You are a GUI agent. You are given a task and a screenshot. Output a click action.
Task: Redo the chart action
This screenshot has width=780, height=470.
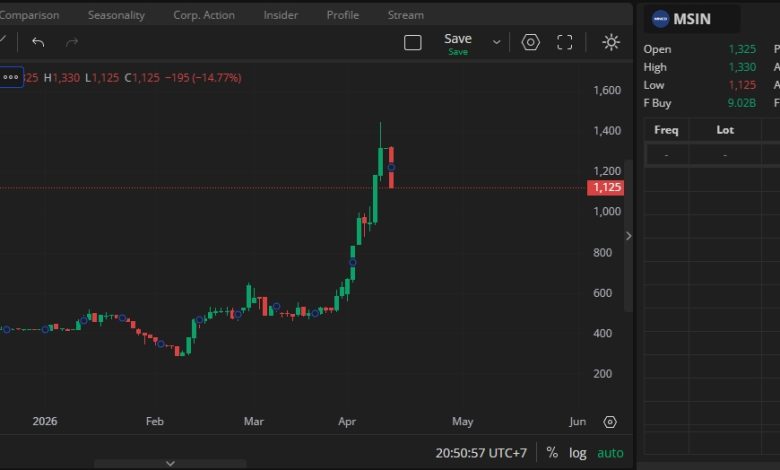tap(72, 42)
